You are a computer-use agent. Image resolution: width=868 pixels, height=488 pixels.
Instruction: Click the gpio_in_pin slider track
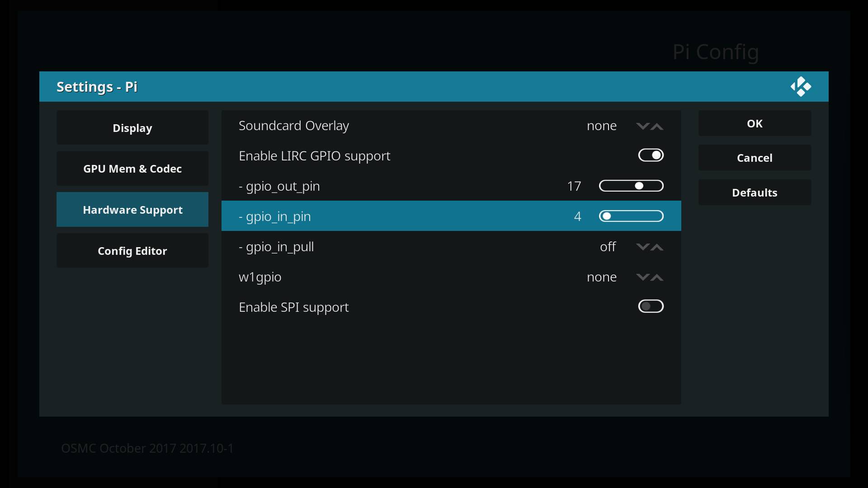pos(631,216)
